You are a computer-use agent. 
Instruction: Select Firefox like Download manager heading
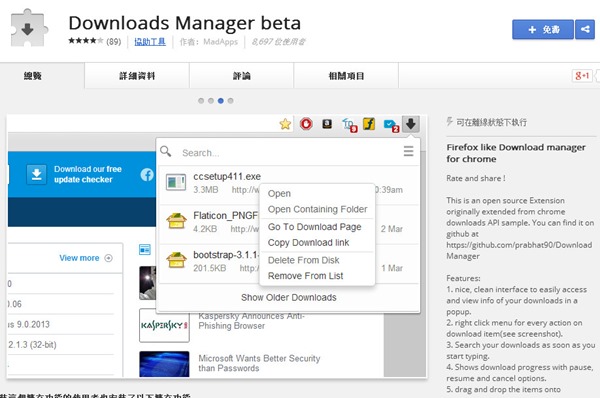pos(516,153)
